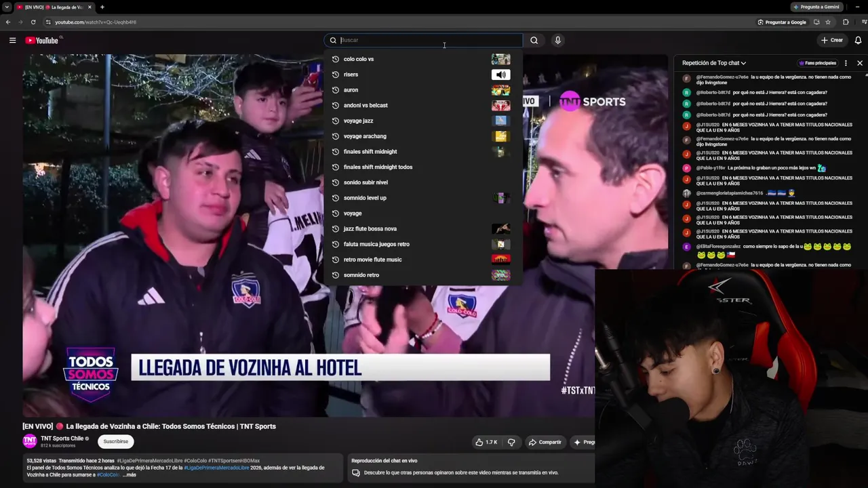Dislike the video
Viewport: 868px width, 488px height.
511,442
